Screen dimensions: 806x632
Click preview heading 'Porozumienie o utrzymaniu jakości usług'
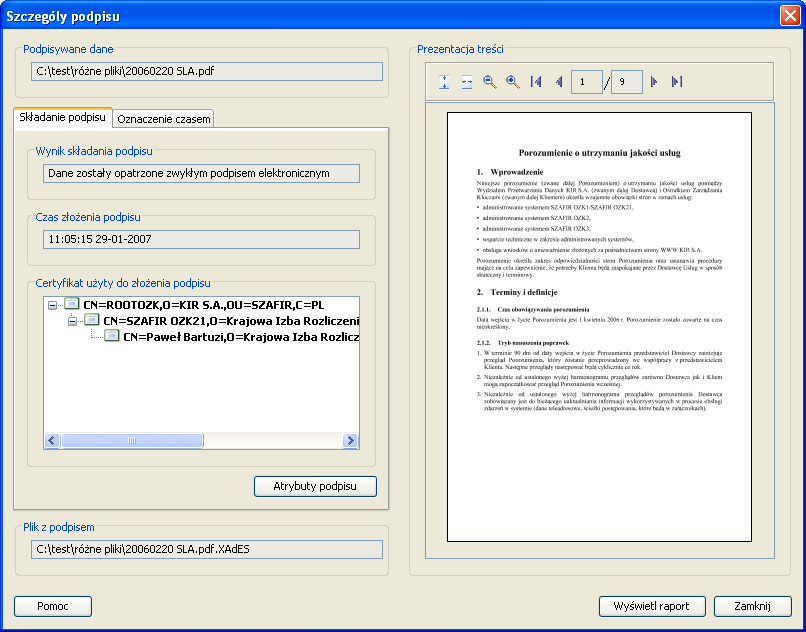599,153
